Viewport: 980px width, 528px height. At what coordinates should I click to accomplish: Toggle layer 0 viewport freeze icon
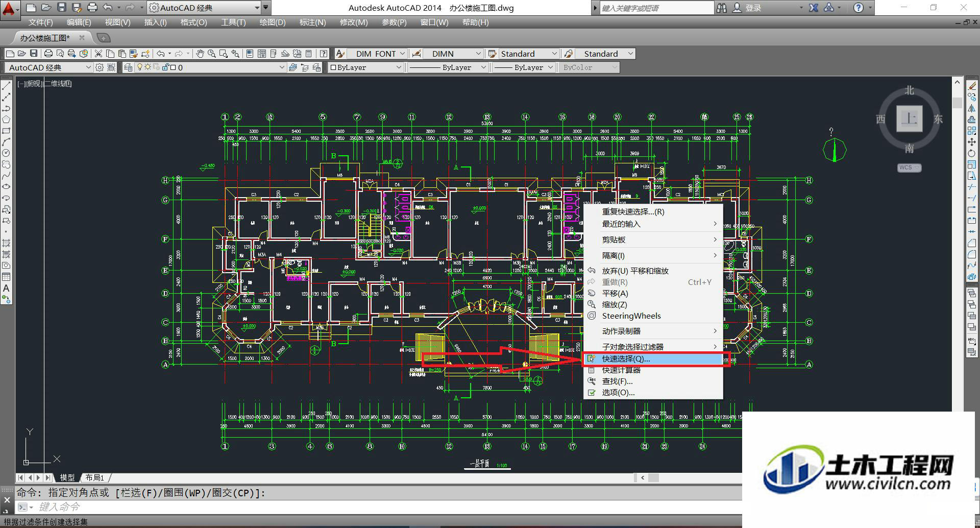[x=156, y=67]
